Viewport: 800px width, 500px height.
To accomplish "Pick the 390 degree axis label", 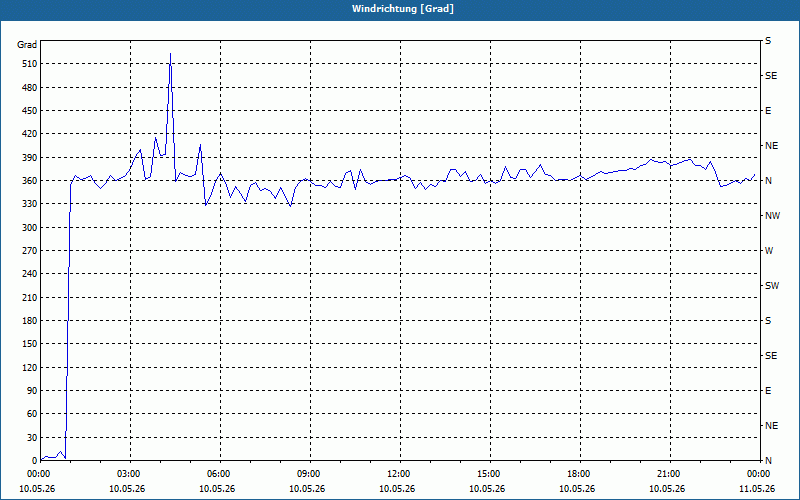I will tap(30, 158).
